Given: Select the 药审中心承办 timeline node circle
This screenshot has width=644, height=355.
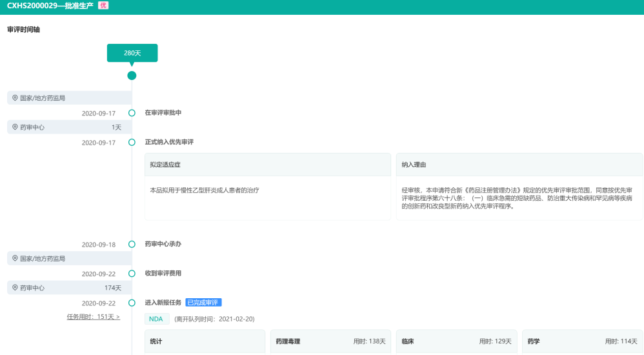Looking at the screenshot, I should [x=132, y=245].
